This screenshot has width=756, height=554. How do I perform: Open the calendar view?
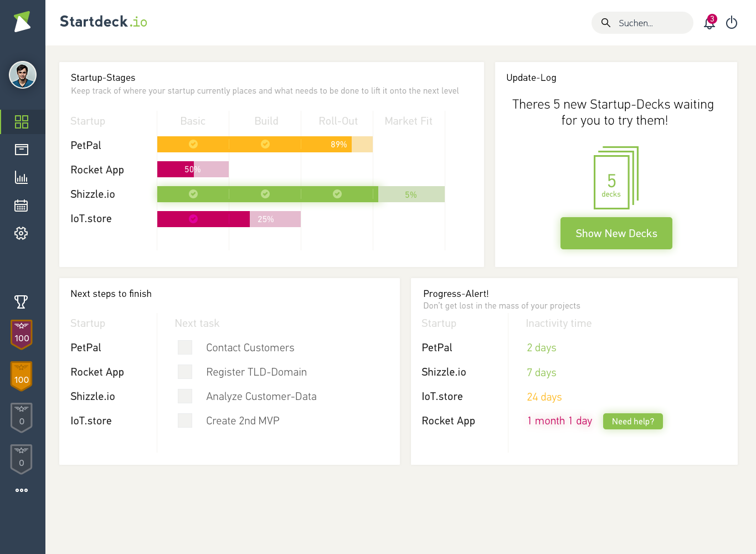pos(23,205)
